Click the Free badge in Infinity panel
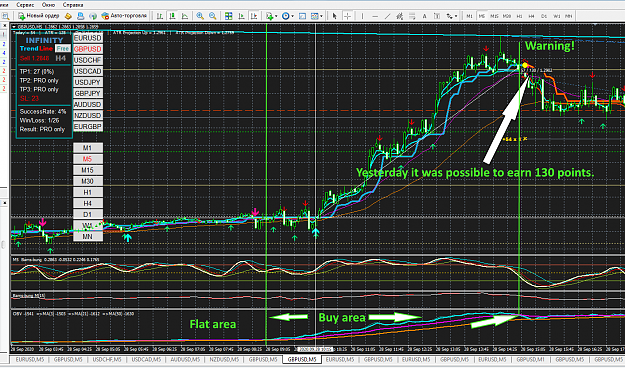Image resolution: width=625 pixels, height=368 pixels. [x=63, y=49]
